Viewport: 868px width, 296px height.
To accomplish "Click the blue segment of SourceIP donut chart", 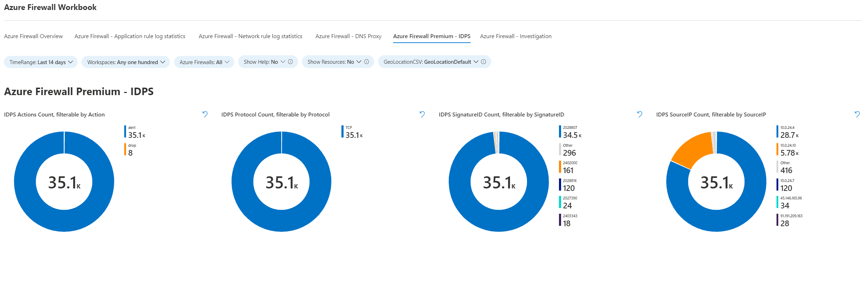I will (716, 221).
